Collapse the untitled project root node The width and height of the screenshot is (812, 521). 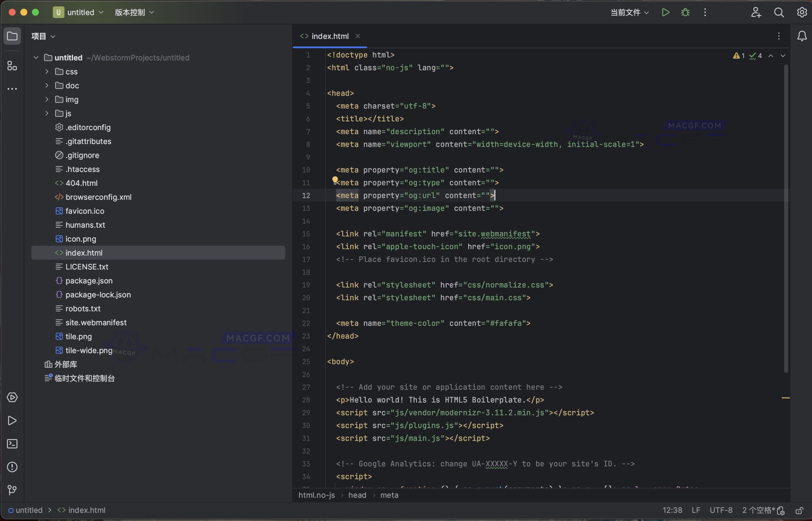[35, 57]
